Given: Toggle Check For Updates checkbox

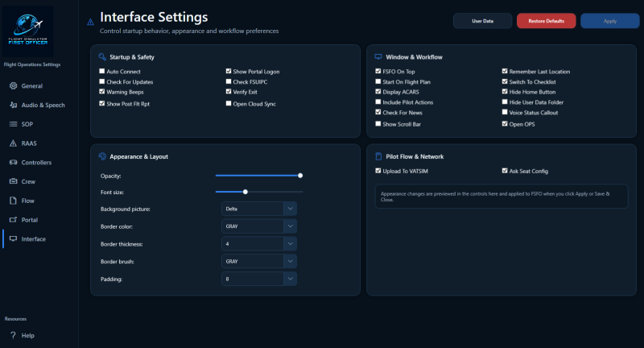Looking at the screenshot, I should point(102,81).
